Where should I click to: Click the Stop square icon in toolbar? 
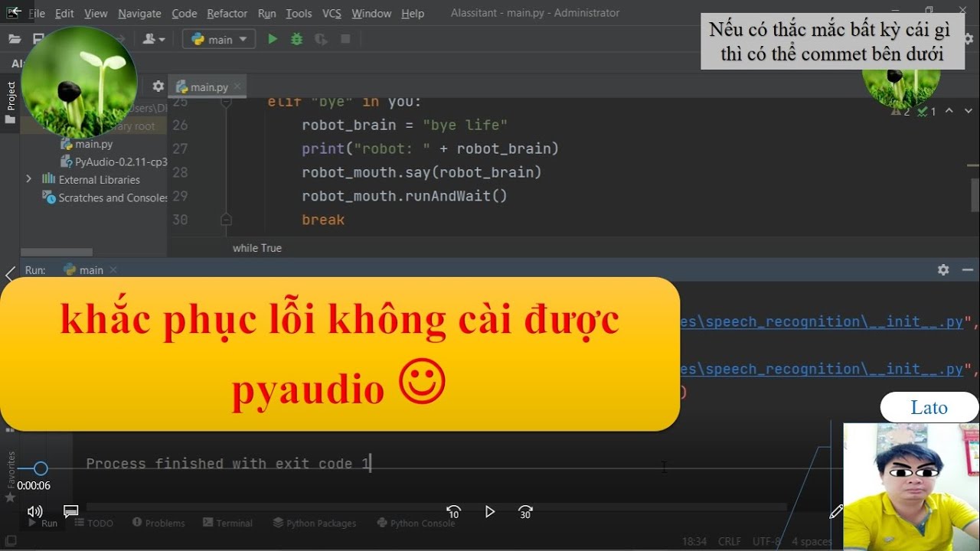tap(345, 39)
